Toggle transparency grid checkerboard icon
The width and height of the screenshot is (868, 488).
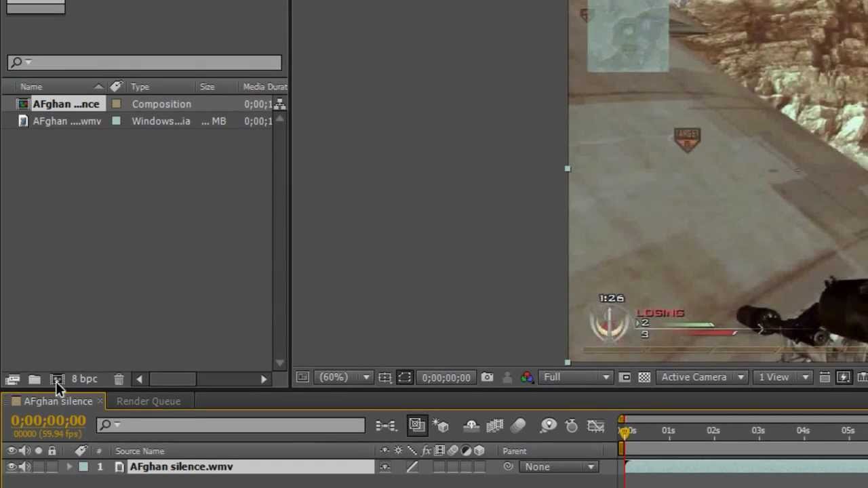(644, 378)
